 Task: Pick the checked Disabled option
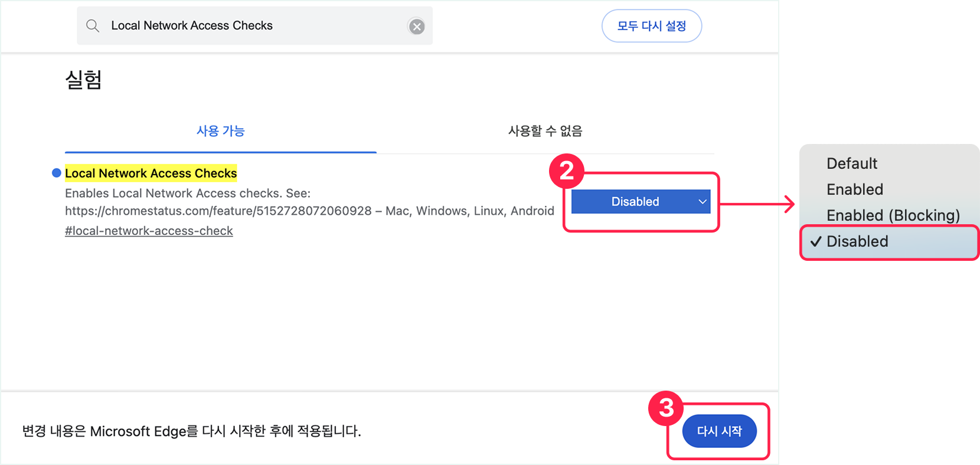[857, 241]
